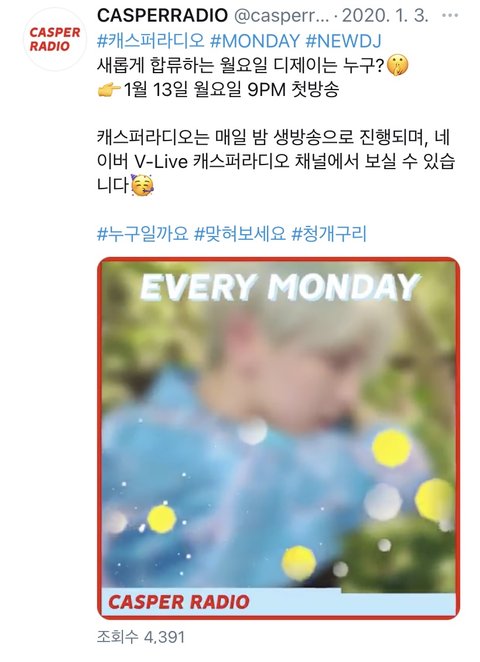The height and width of the screenshot is (662, 480).
Task: Open the 2020. 1. 3. tweet date
Action: [x=385, y=16]
